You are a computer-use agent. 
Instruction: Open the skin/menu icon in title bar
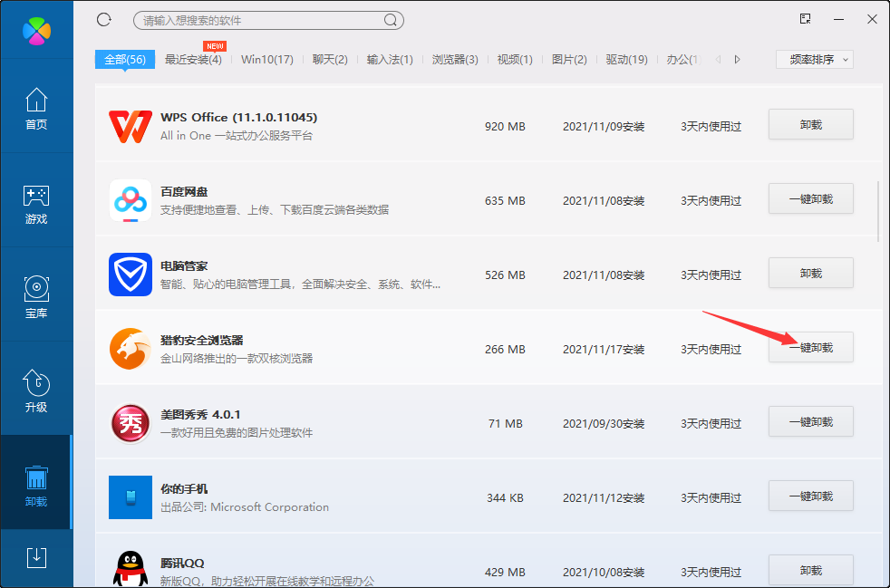[x=805, y=19]
